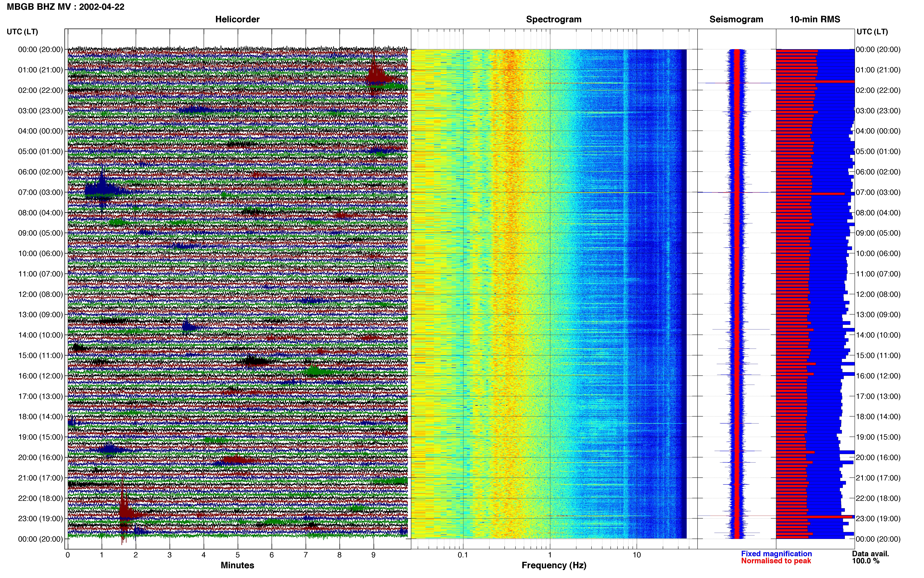Click right-side time label '16:00 (12:00)'
Viewport: 924px width, 578px height.
[878, 376]
